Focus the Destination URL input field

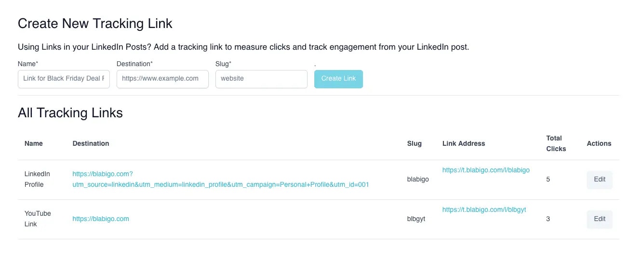[x=162, y=79]
